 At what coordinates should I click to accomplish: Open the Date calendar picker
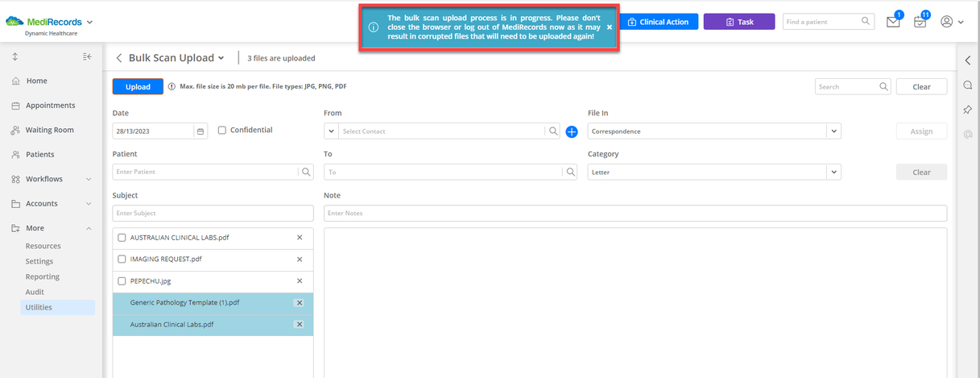tap(201, 131)
